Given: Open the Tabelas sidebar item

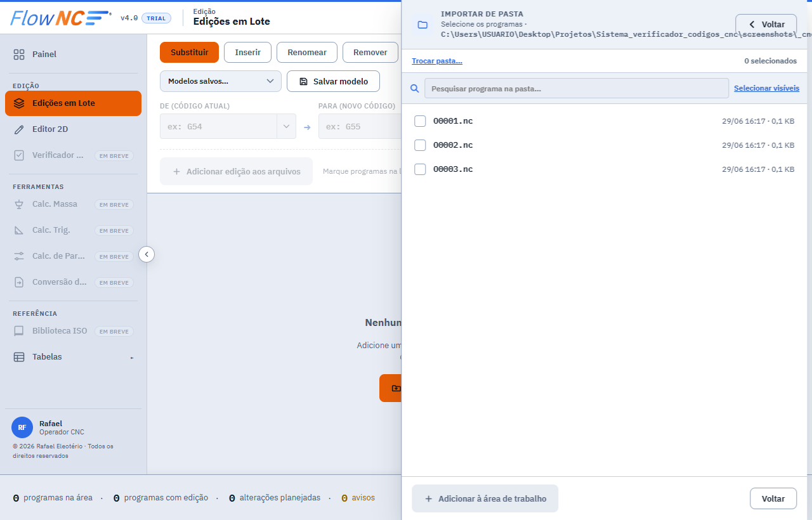Looking at the screenshot, I should click(x=73, y=357).
